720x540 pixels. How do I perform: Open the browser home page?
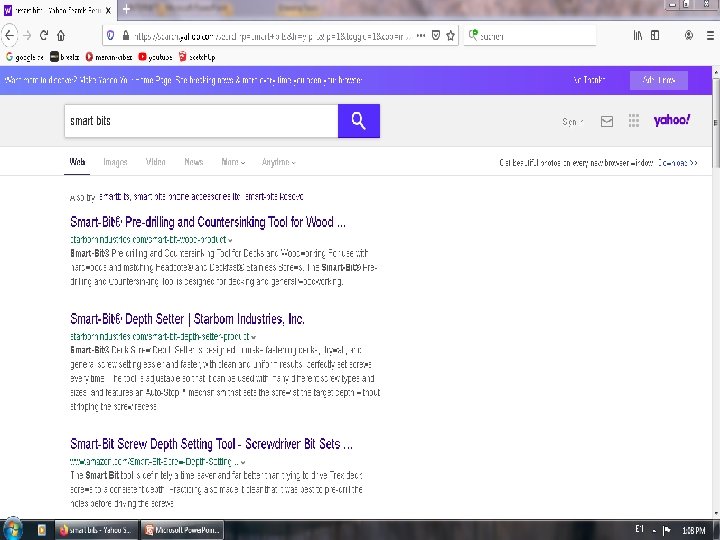(61, 35)
